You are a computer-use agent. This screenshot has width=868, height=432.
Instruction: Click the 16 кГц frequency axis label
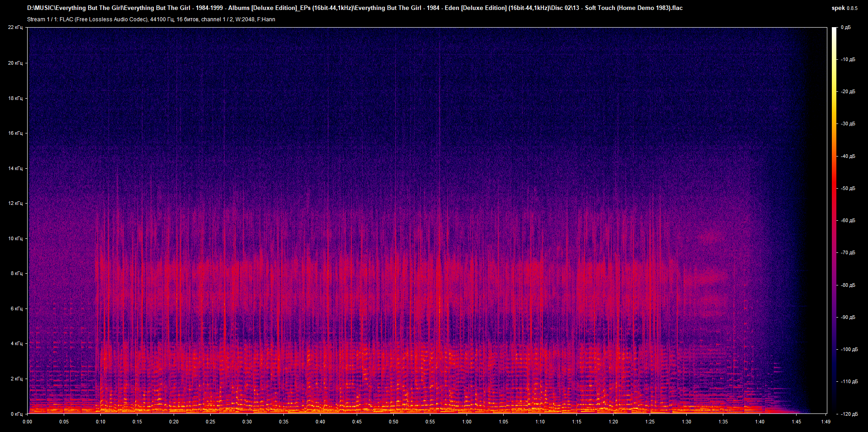(15, 133)
